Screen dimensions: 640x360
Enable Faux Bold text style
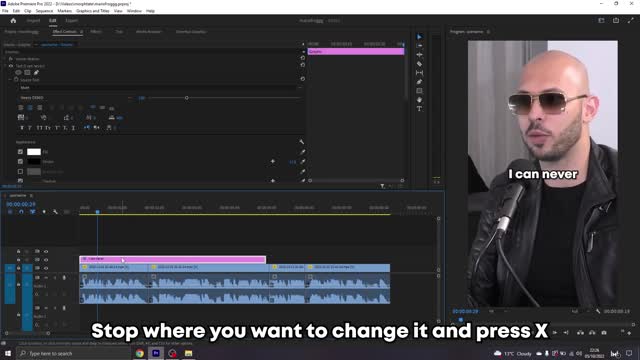click(22, 128)
